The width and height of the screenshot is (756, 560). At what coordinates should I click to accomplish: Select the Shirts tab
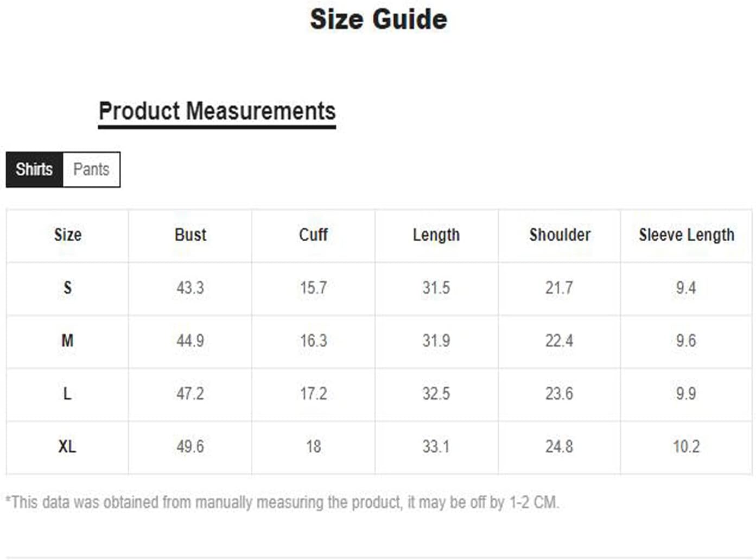tap(34, 169)
